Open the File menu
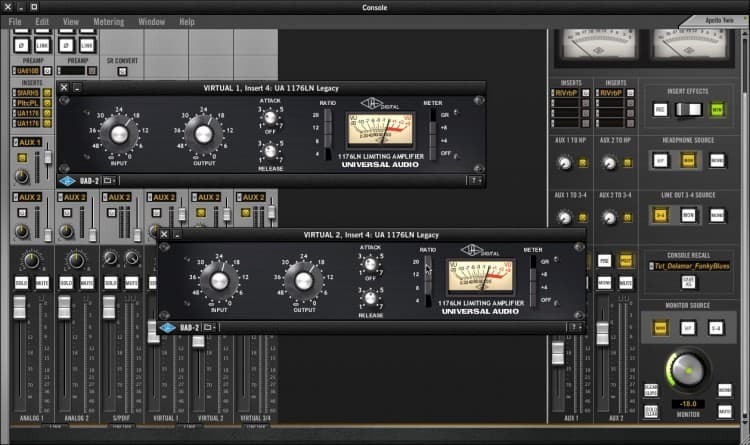 coord(15,22)
